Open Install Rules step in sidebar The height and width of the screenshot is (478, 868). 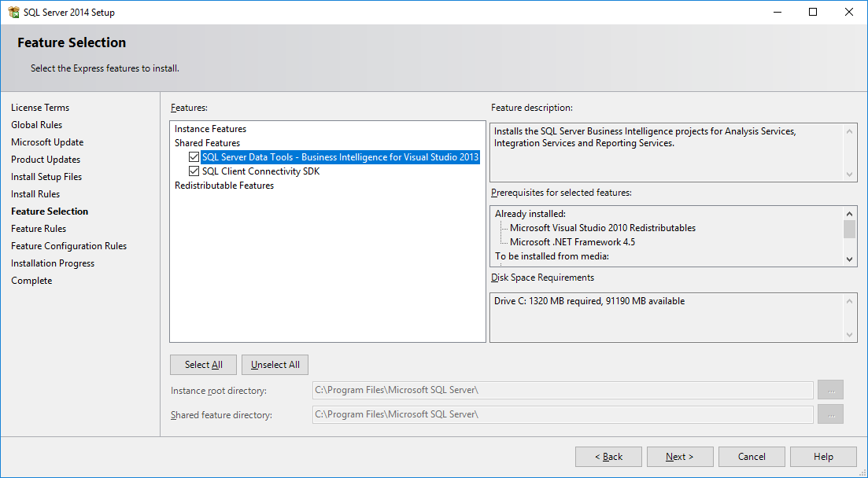point(35,194)
